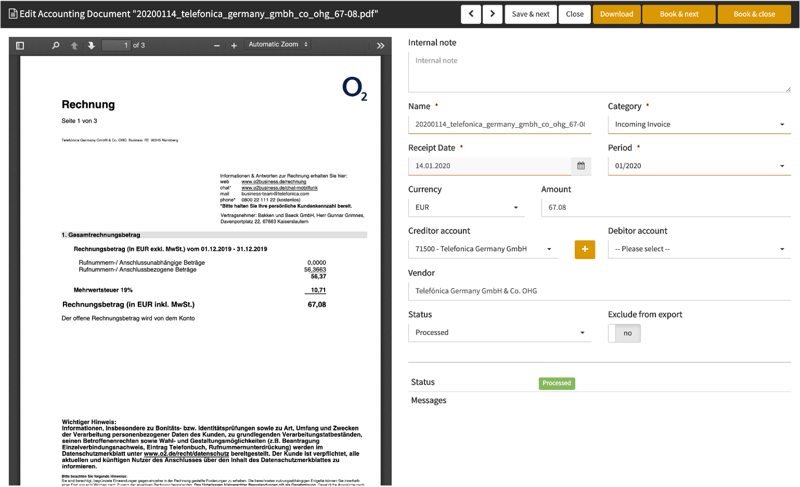Viewport: 800px width, 487px height.
Task: Click the Amount field showing 67.08
Action: (666, 208)
